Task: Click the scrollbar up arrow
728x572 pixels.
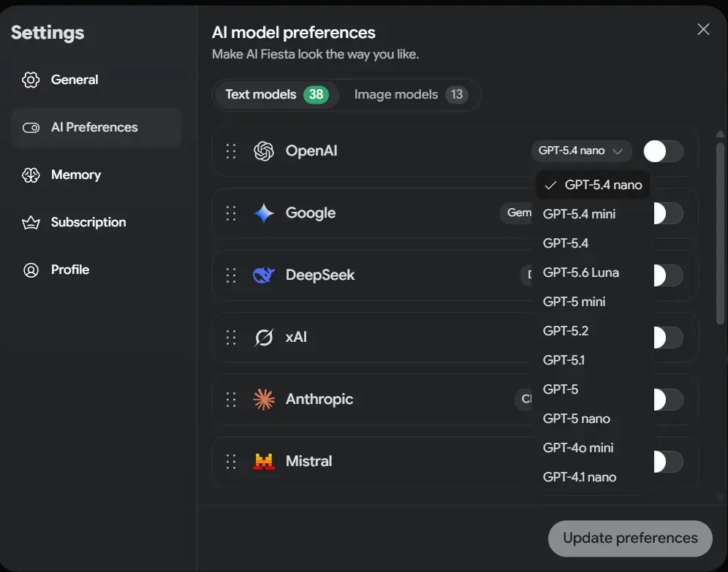Action: (720, 134)
